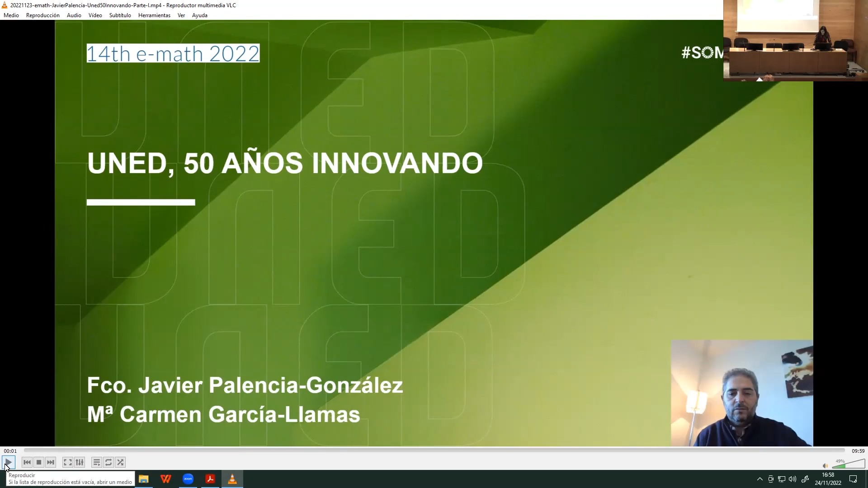Stop playback with the square stop button

click(39, 462)
